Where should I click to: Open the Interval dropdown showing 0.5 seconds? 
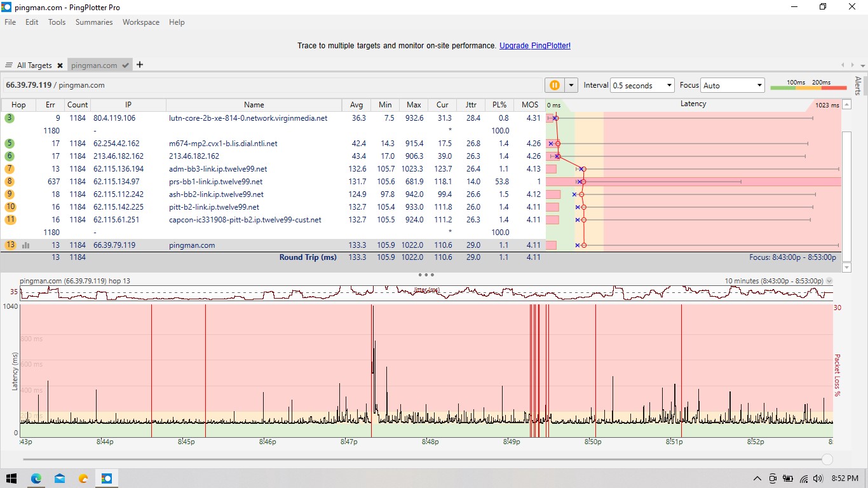[642, 85]
